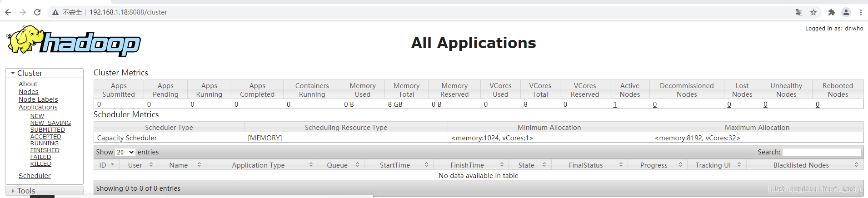Click the [MEMORY] resource type cell

pyautogui.click(x=265, y=138)
